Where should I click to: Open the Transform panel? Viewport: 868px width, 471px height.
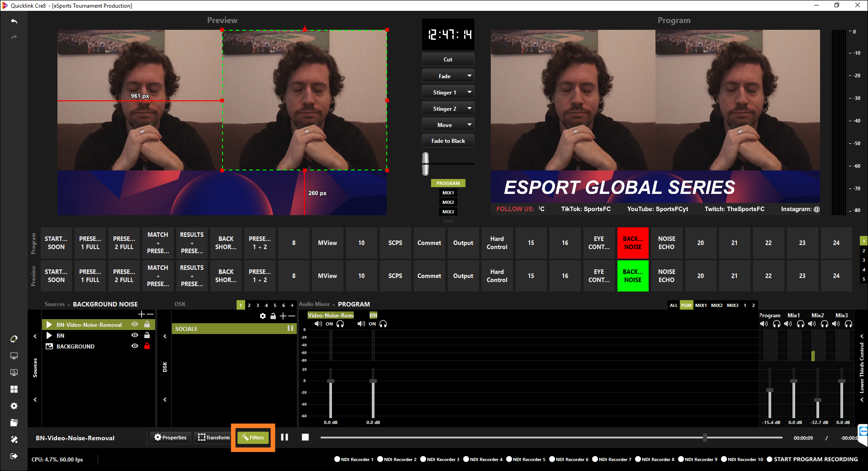[x=214, y=438]
